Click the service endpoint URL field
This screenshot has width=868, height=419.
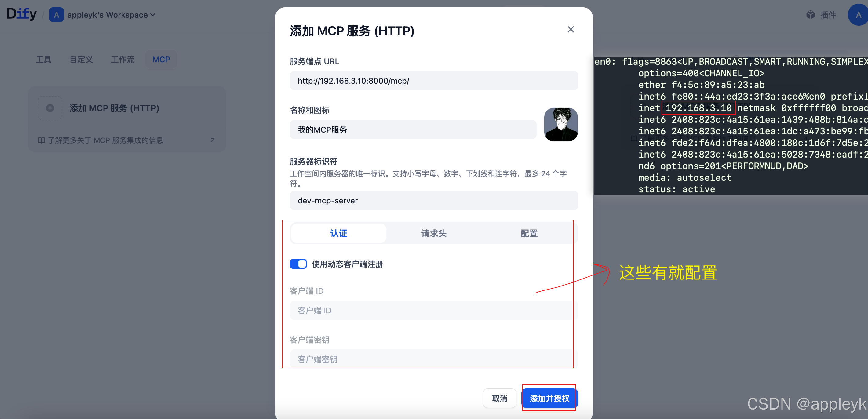[x=434, y=81]
